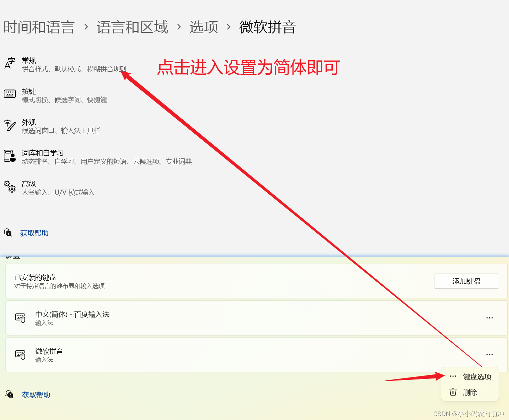Click the trash icon next to 删除
The image size is (509, 420).
[453, 392]
